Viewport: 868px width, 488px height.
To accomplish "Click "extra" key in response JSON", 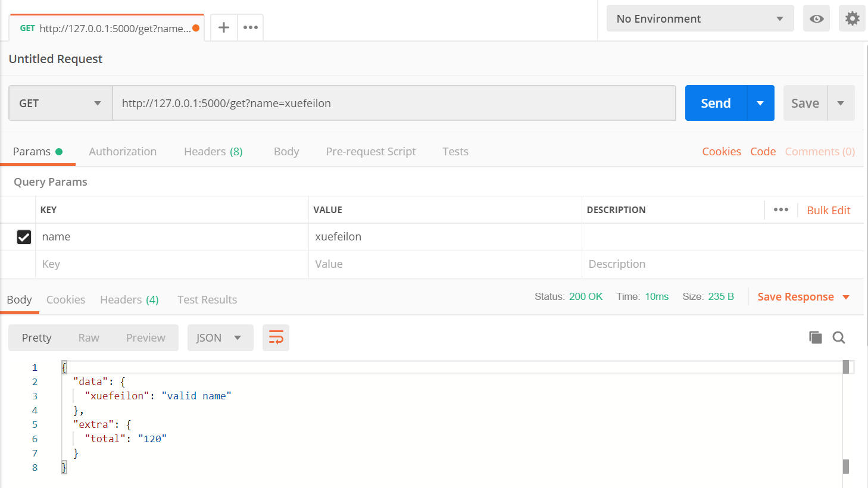I will pos(93,424).
